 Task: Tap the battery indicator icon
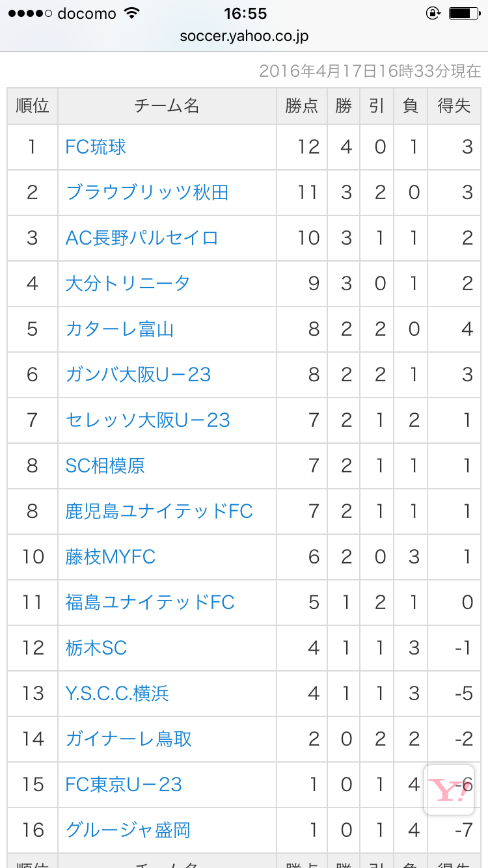tap(463, 14)
